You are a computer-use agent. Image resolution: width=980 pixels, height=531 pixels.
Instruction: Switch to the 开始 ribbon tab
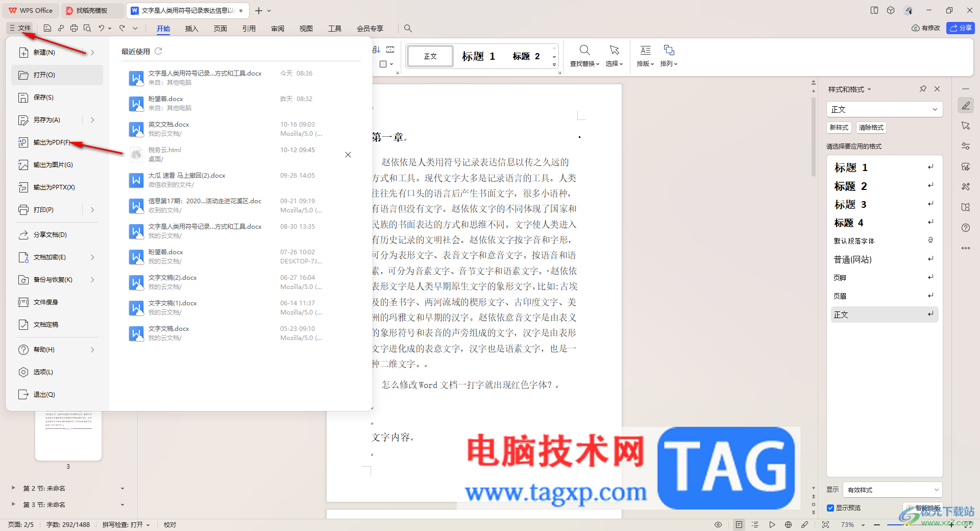pyautogui.click(x=163, y=29)
